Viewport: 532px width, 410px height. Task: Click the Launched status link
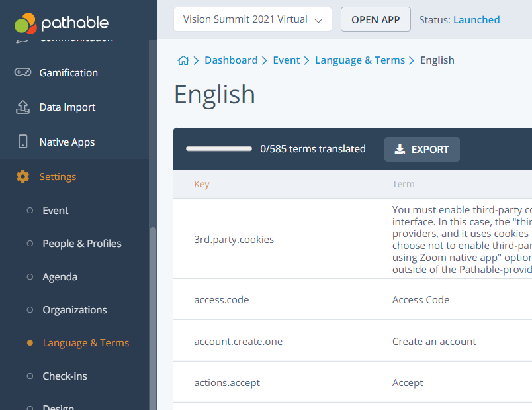tap(476, 20)
